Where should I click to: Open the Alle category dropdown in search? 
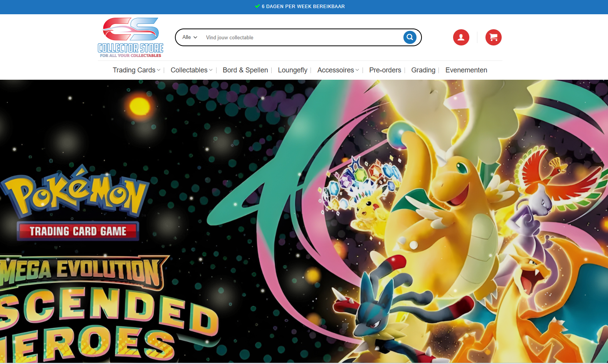coord(190,37)
